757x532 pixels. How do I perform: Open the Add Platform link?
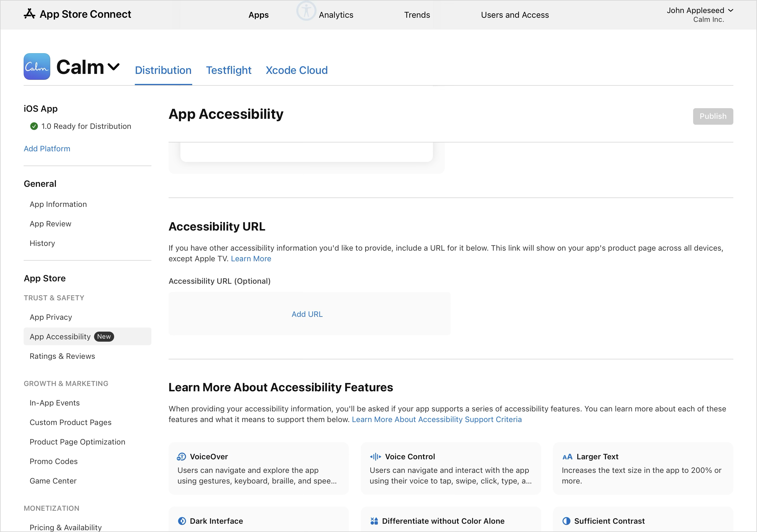[x=47, y=149]
